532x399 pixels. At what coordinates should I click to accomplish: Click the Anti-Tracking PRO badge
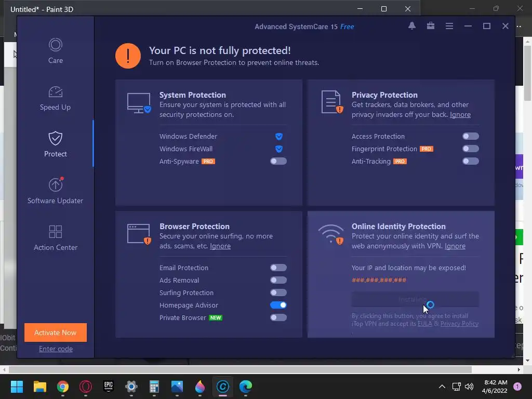point(400,162)
